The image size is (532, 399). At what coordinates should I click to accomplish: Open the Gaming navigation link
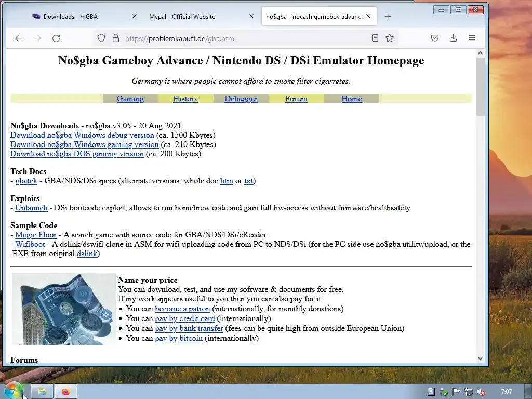point(130,98)
